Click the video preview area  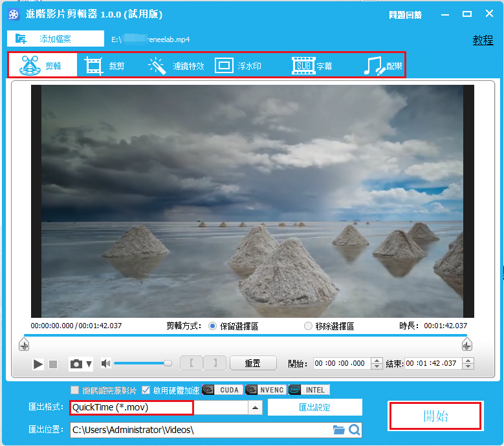(252, 201)
